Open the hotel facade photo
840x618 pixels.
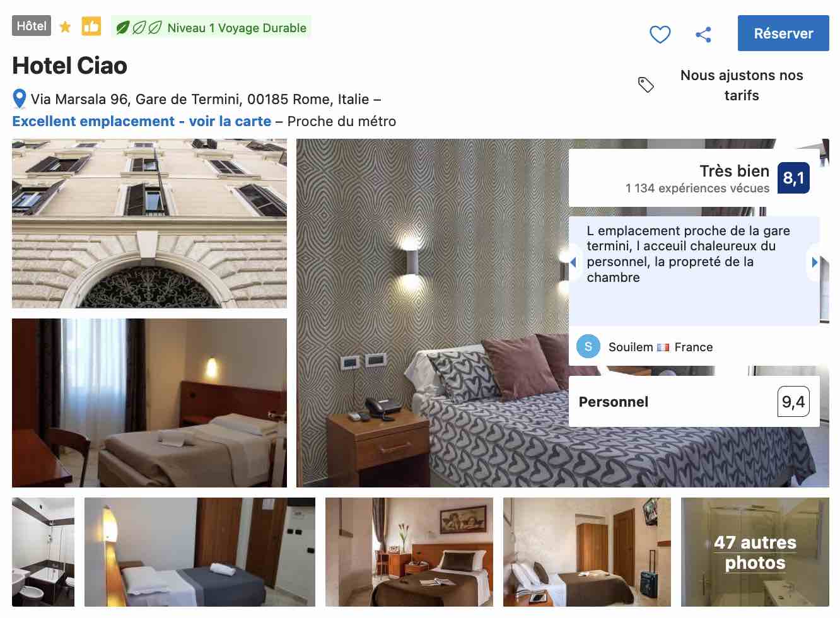(x=149, y=223)
